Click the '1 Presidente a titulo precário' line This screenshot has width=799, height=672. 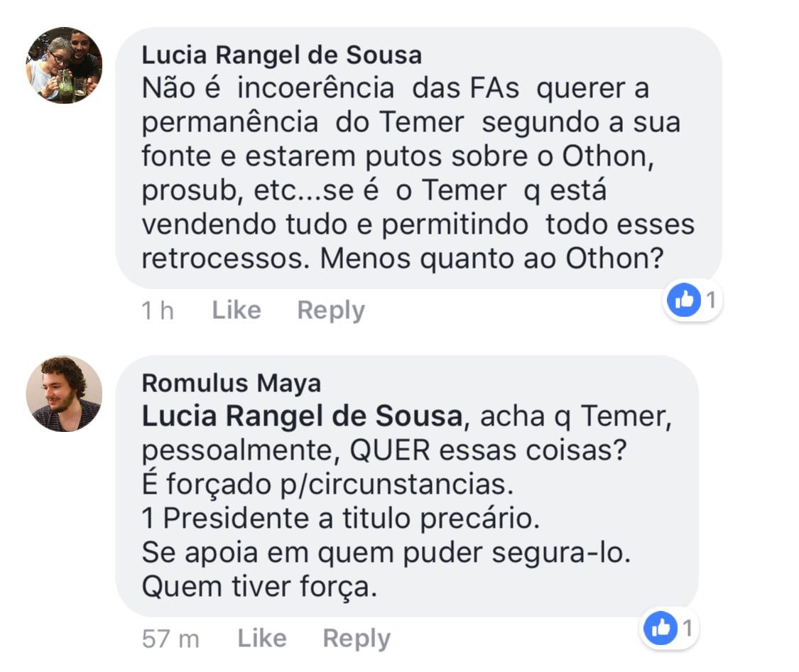340,519
